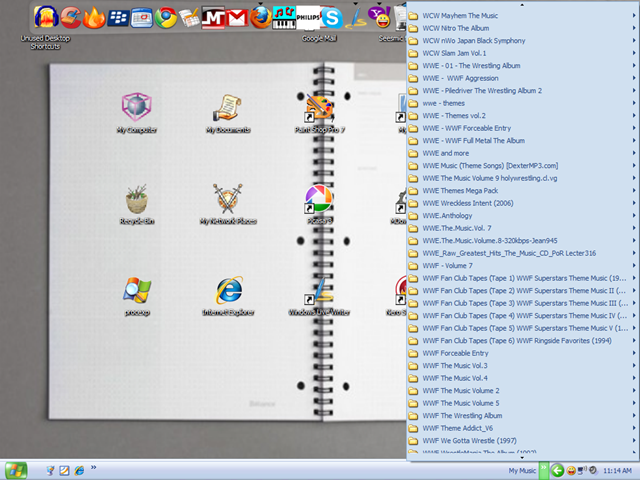Open WWE Wreckless Intent (2006) folder

(x=522, y=203)
